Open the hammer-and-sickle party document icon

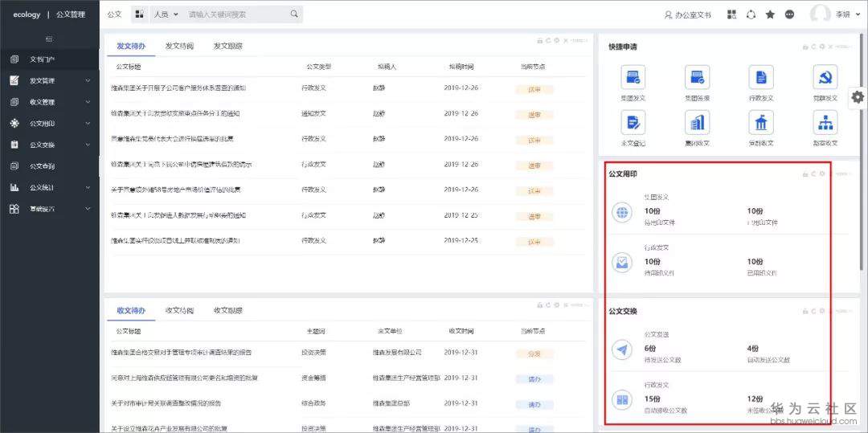tap(825, 77)
